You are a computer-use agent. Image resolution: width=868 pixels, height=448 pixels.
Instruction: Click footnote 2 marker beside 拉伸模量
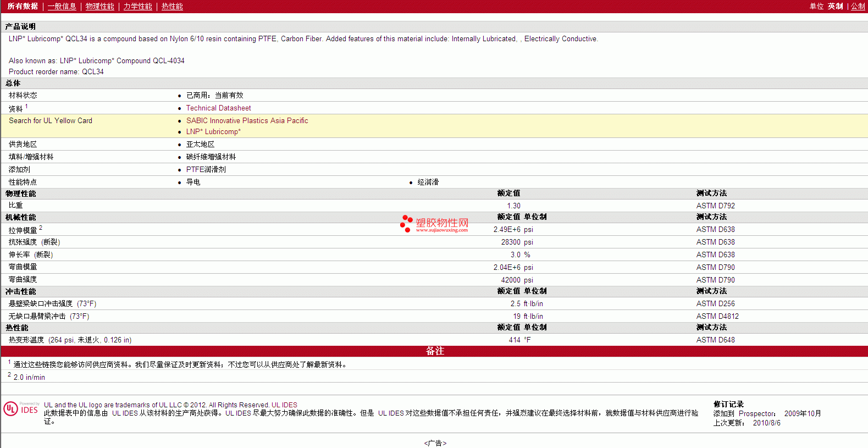pos(41,228)
